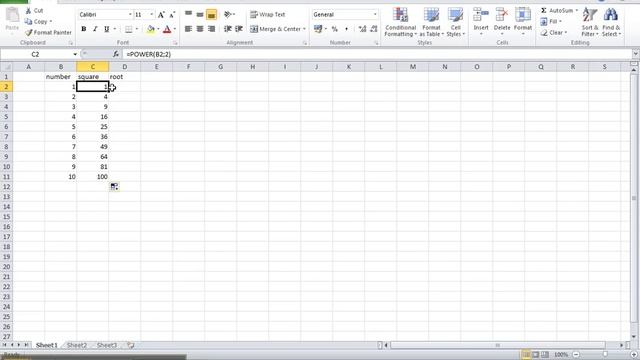Expand the Name Box dropdown arrow
This screenshot has height=360, width=640.
coord(75,54)
